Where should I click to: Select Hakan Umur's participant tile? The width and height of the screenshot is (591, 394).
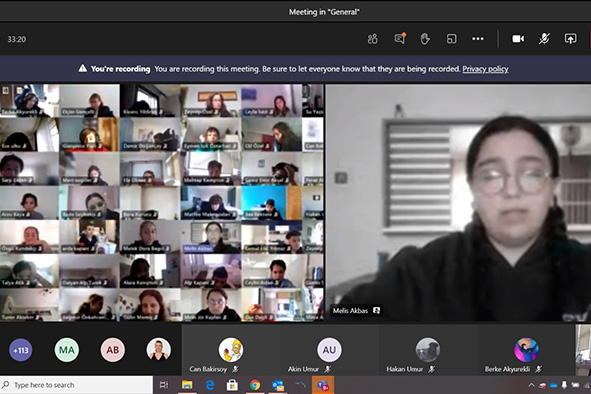coord(427,350)
